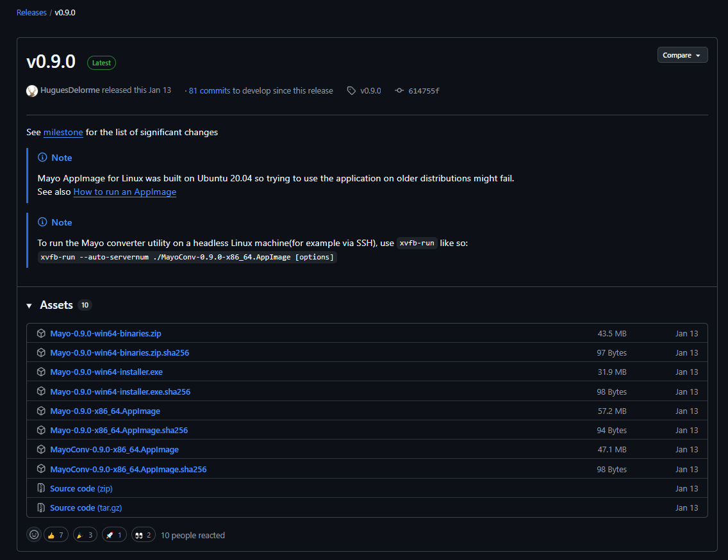Viewport: 728px width, 560px height.
Task: Click the 31.9 MB size text
Action: [612, 372]
